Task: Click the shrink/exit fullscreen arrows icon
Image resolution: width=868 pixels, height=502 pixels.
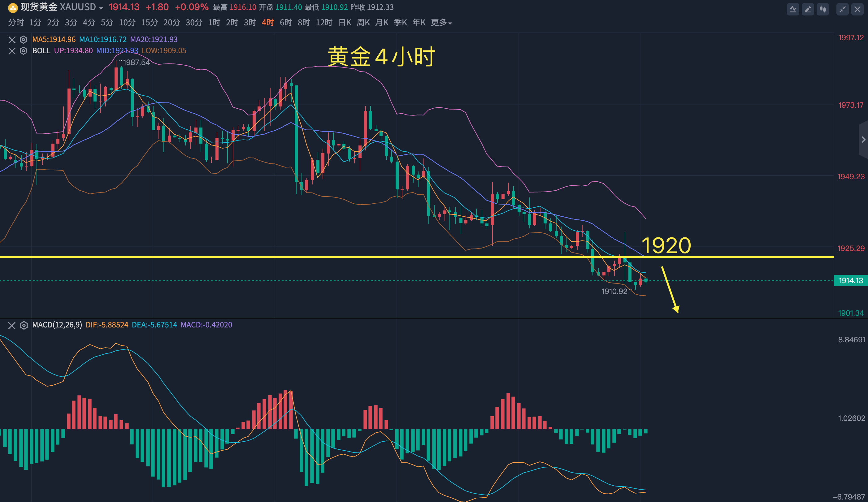Action: pos(842,9)
